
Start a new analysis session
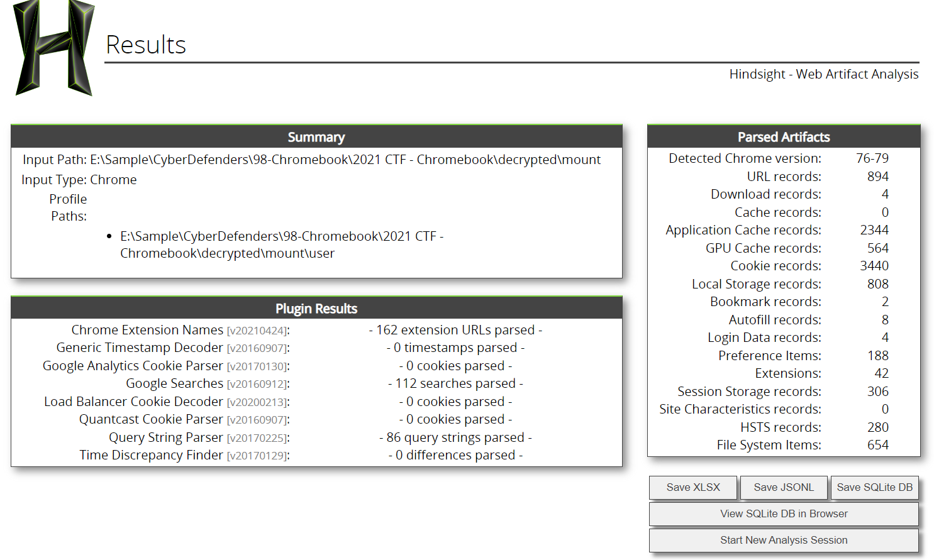(x=784, y=541)
